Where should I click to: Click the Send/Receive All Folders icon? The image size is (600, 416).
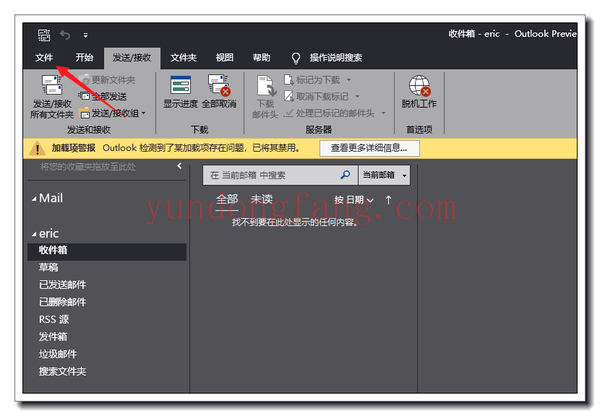click(x=52, y=85)
